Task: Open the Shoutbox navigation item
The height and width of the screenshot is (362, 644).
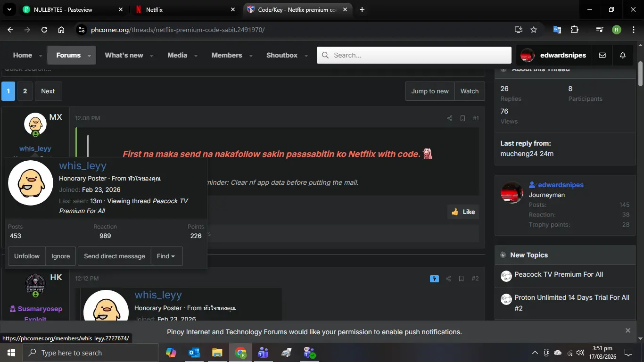Action: click(282, 55)
